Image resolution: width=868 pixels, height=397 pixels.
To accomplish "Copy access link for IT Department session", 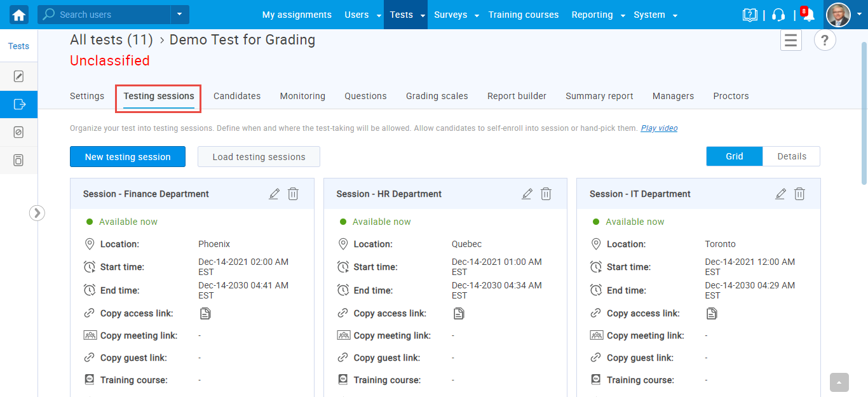I will coord(712,313).
